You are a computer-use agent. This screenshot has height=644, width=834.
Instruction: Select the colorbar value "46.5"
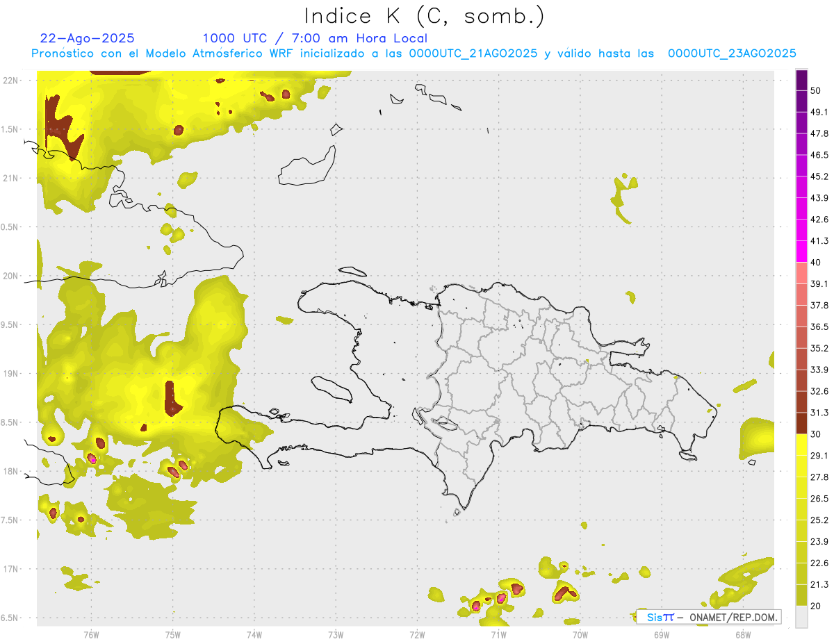(819, 155)
